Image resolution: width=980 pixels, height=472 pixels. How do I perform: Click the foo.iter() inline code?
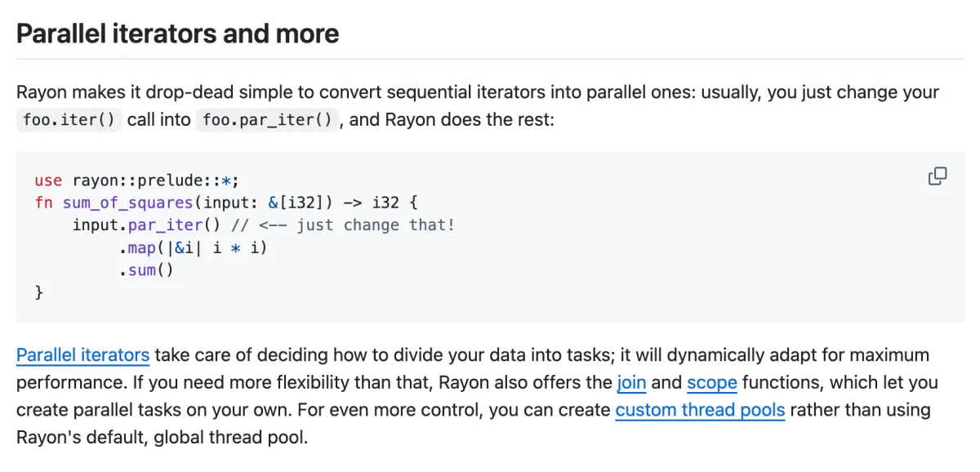pyautogui.click(x=69, y=120)
